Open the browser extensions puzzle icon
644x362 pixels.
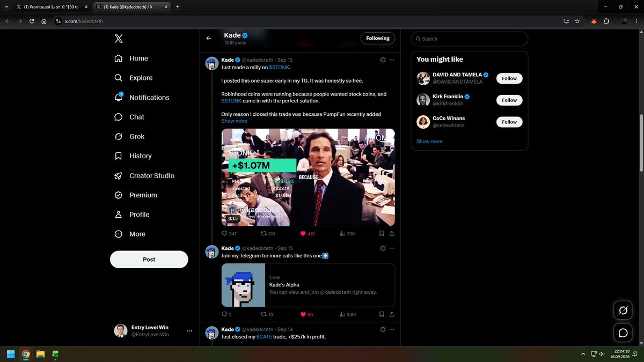click(x=606, y=21)
